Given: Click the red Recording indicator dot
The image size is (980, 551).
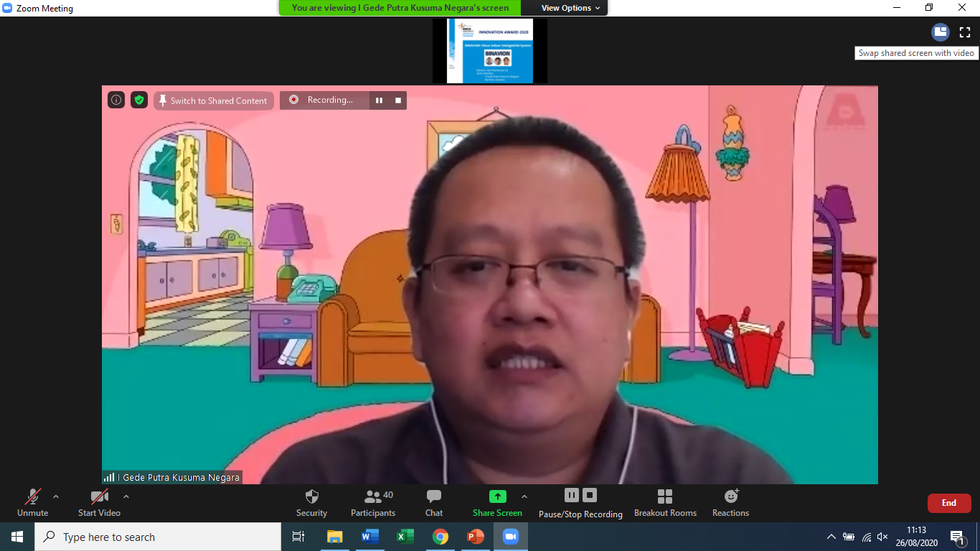Looking at the screenshot, I should click(x=293, y=100).
